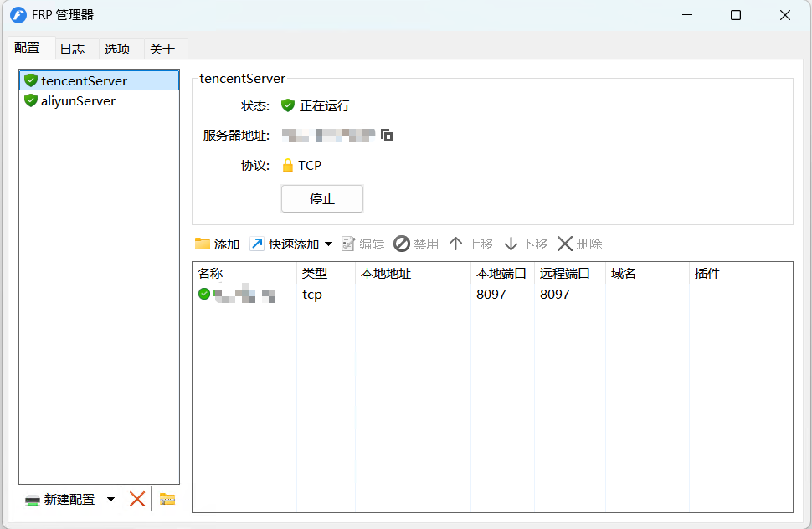Image resolution: width=812 pixels, height=529 pixels.
Task: Switch to the Log (日志) tab
Action: pos(73,49)
